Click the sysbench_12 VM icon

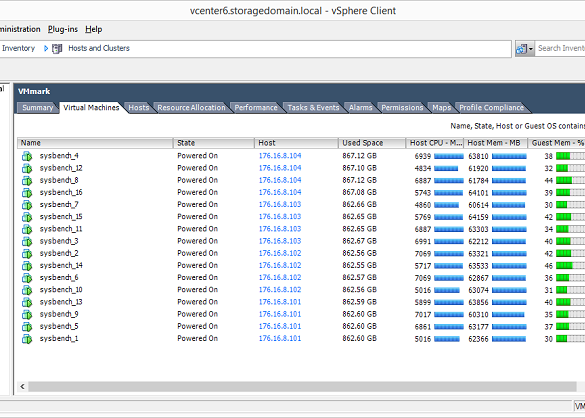27,168
